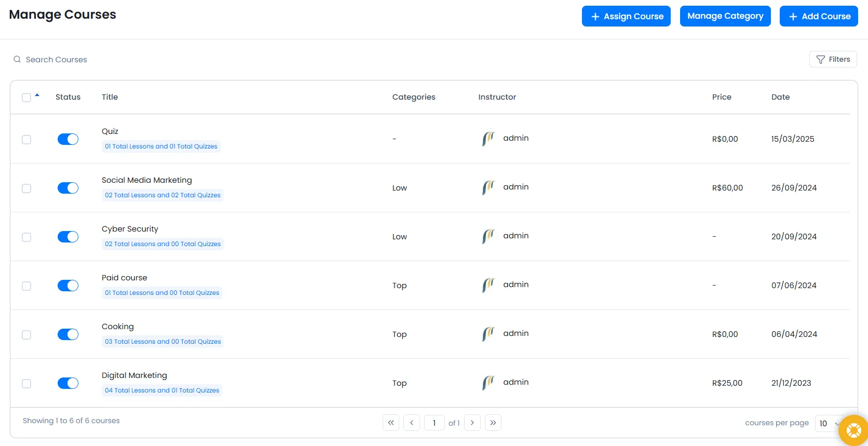Click the Price column header
Image resolution: width=868 pixels, height=446 pixels.
pyautogui.click(x=722, y=97)
